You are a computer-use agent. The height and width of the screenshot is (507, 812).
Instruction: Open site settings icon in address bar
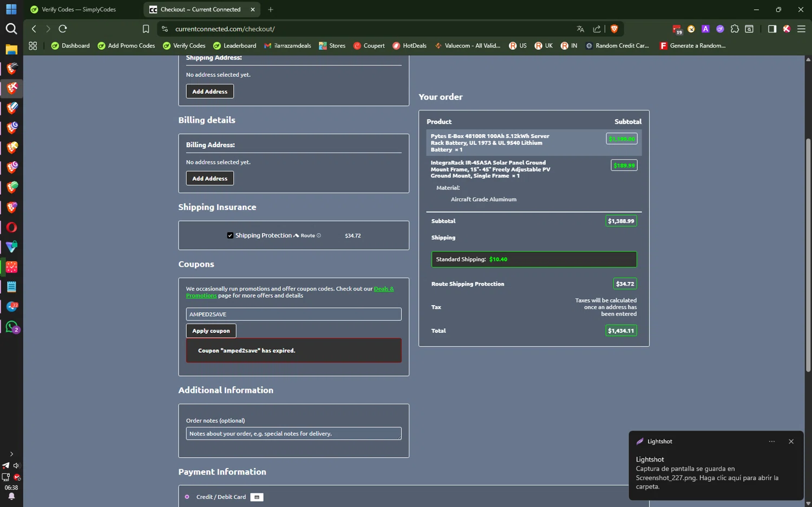[x=165, y=29]
